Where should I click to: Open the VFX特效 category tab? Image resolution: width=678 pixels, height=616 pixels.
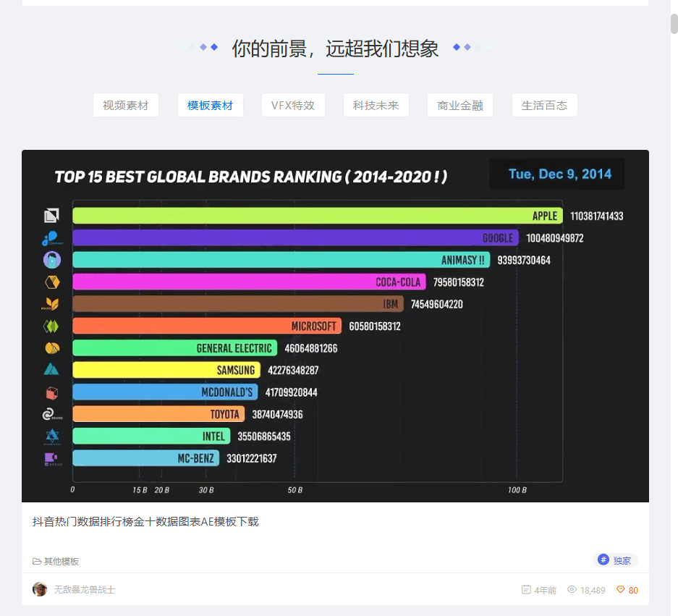point(293,105)
